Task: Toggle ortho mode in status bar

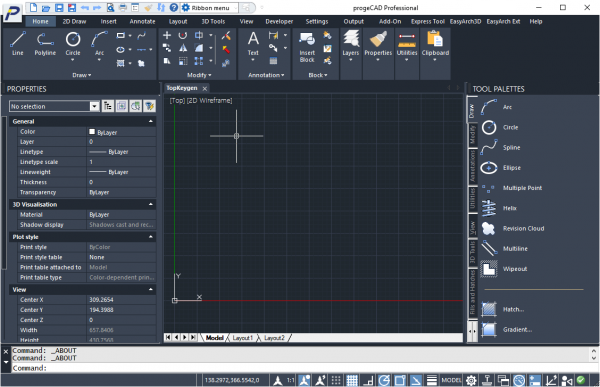Action: click(368, 380)
